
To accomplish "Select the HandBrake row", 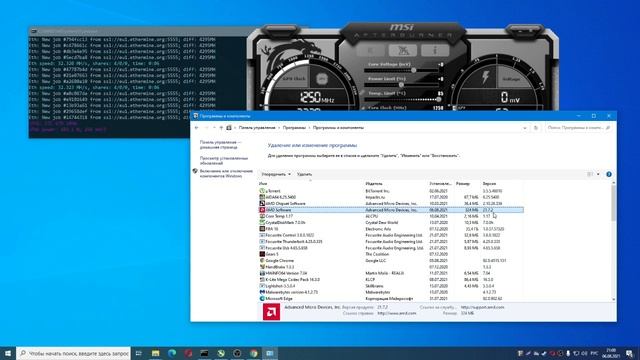I will (391, 267).
